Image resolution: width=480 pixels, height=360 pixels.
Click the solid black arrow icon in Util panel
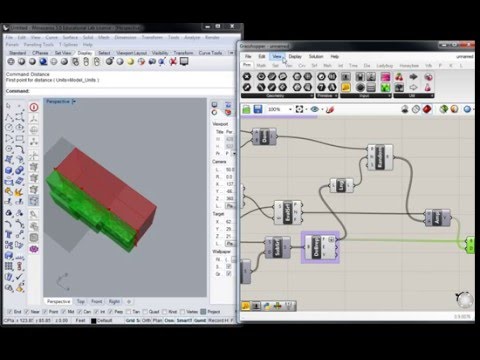(413, 77)
